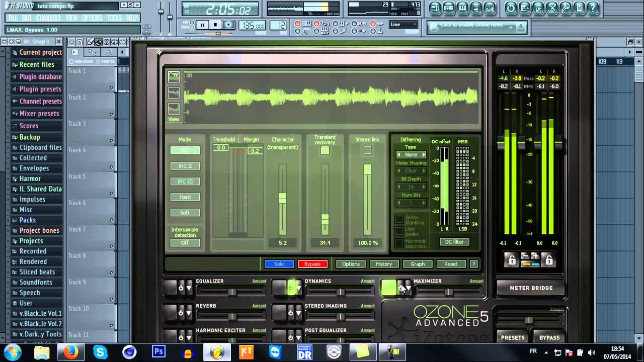Open the Equalizer module preset dropdown arrow

point(189,288)
